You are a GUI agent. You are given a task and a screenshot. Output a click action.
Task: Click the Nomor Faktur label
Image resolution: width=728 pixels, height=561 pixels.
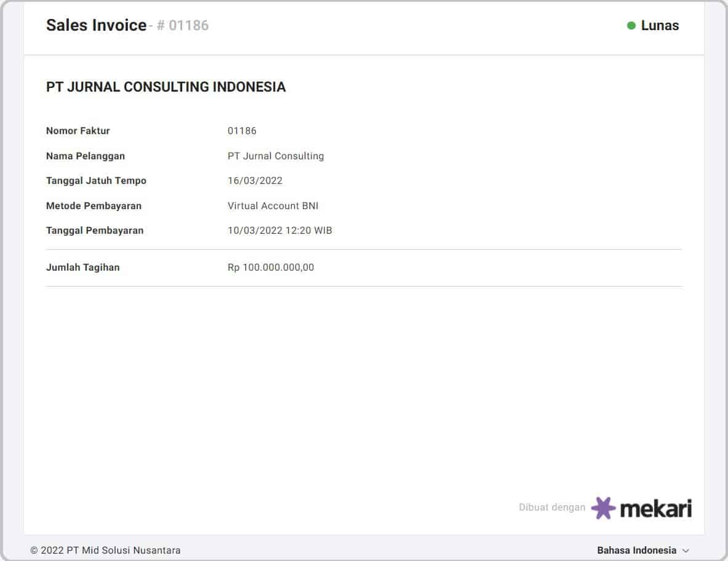[x=78, y=131]
